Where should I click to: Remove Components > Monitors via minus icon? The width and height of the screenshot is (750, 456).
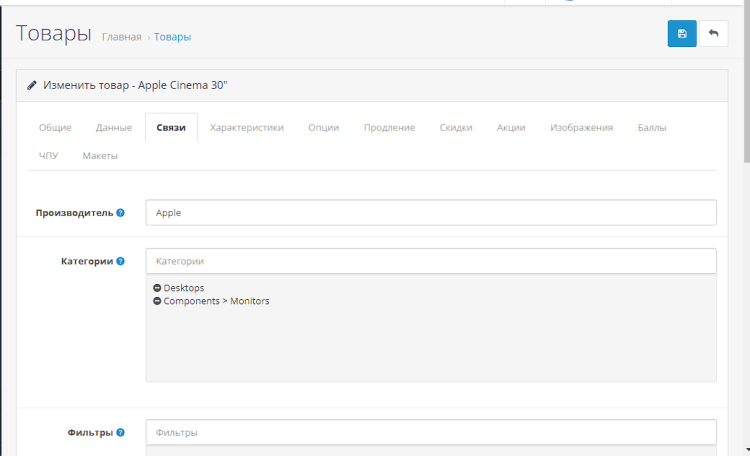point(157,301)
